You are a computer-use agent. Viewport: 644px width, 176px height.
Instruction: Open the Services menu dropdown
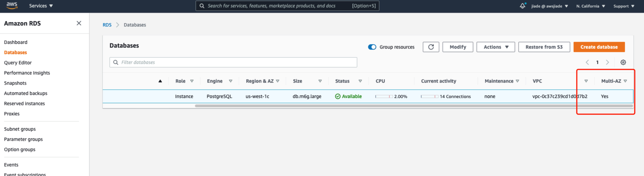41,6
